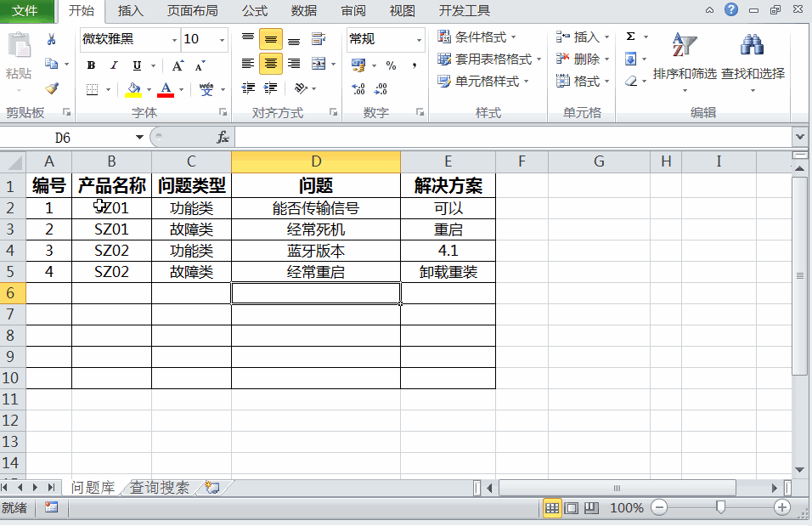The height and width of the screenshot is (526, 812).
Task: Toggle bold formatting with the B icon
Action: pyautogui.click(x=90, y=65)
